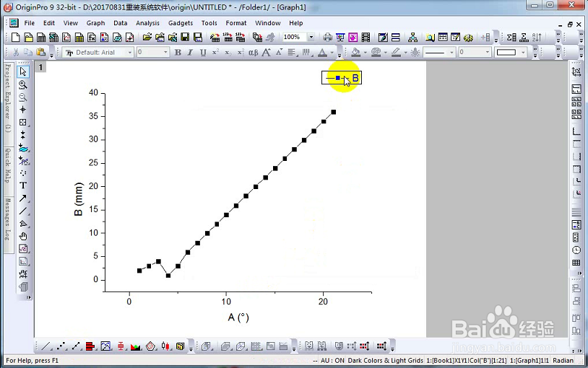588x368 pixels.
Task: Click the font color A swatch
Action: point(322,53)
